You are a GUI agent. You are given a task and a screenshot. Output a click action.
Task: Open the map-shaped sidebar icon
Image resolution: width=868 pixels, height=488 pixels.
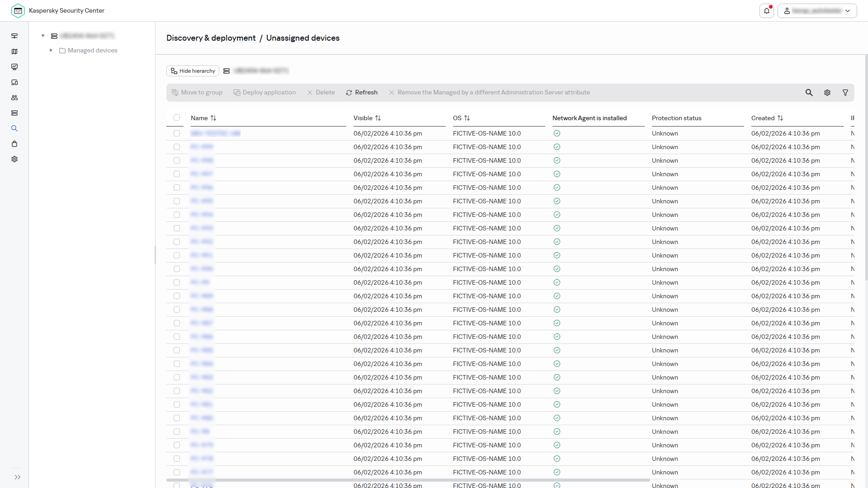[14, 52]
